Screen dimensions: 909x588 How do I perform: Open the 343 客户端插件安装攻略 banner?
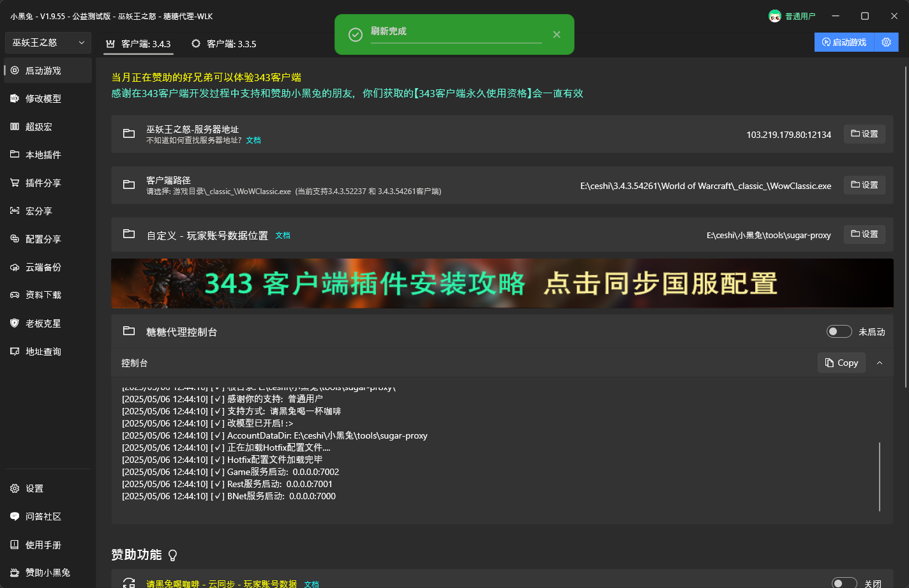click(x=502, y=283)
